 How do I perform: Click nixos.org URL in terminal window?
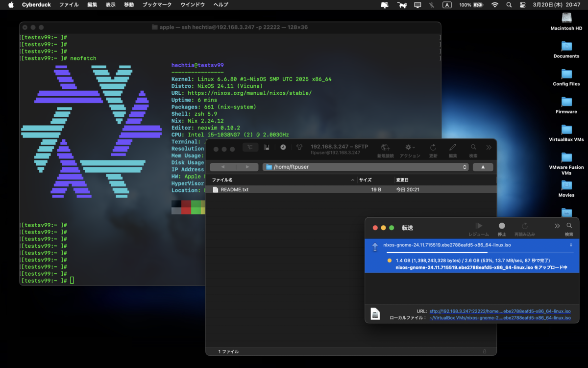click(249, 93)
